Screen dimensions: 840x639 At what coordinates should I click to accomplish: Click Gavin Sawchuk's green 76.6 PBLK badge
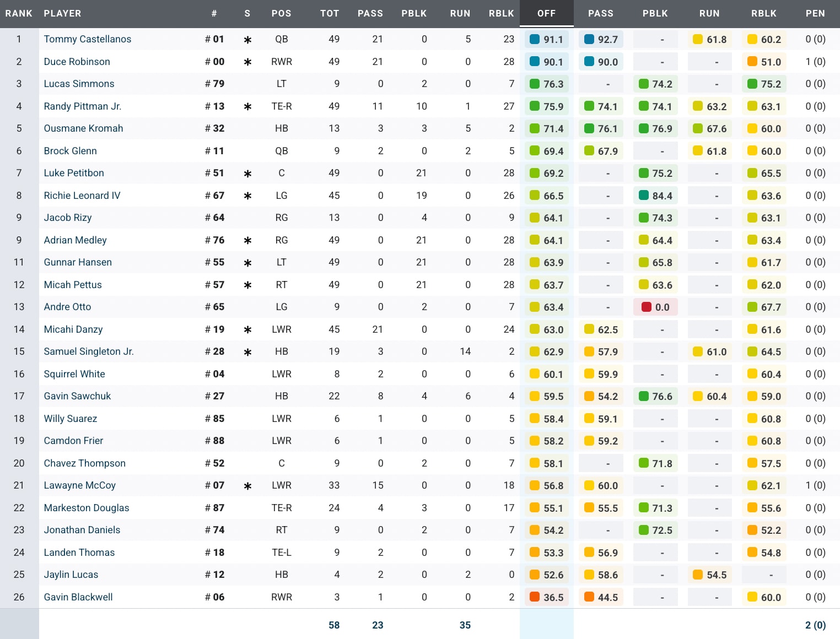tap(655, 396)
